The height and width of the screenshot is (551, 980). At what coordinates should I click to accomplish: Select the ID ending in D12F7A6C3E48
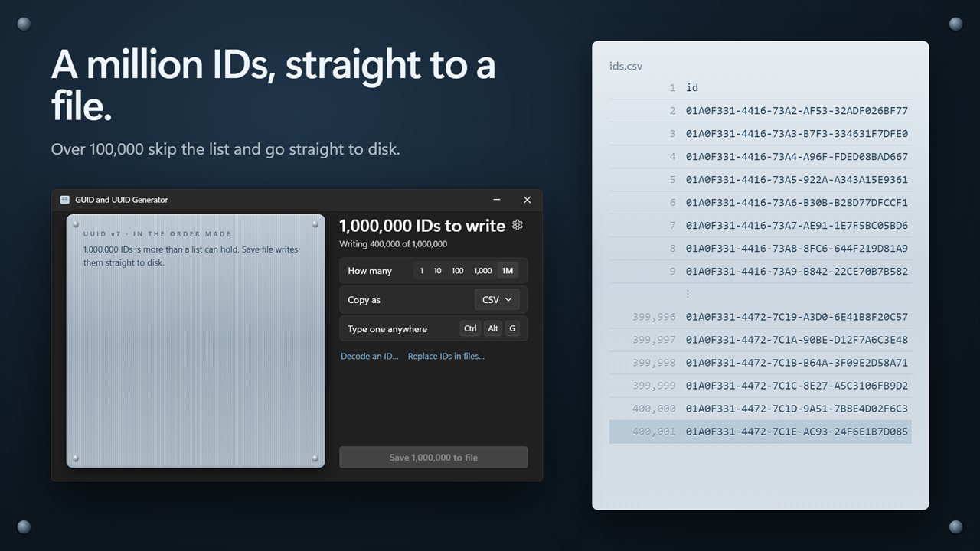[x=797, y=340]
